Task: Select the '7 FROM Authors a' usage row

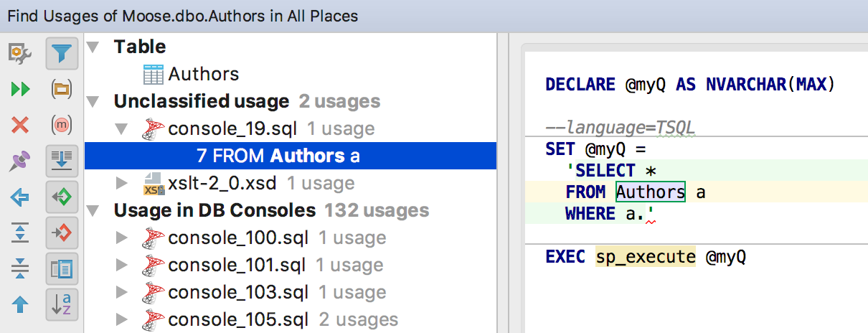Action: point(278,156)
